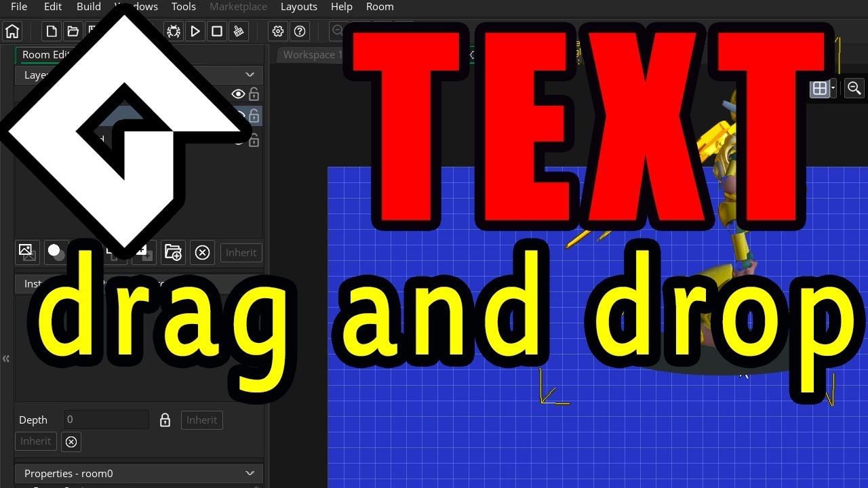The image size is (868, 488).
Task: Run the game with the play icon
Action: (x=195, y=31)
